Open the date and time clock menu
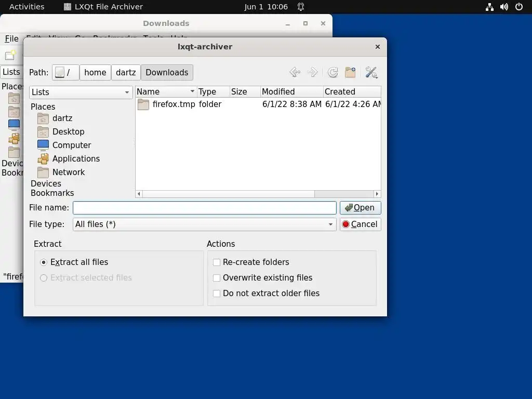 point(266,7)
